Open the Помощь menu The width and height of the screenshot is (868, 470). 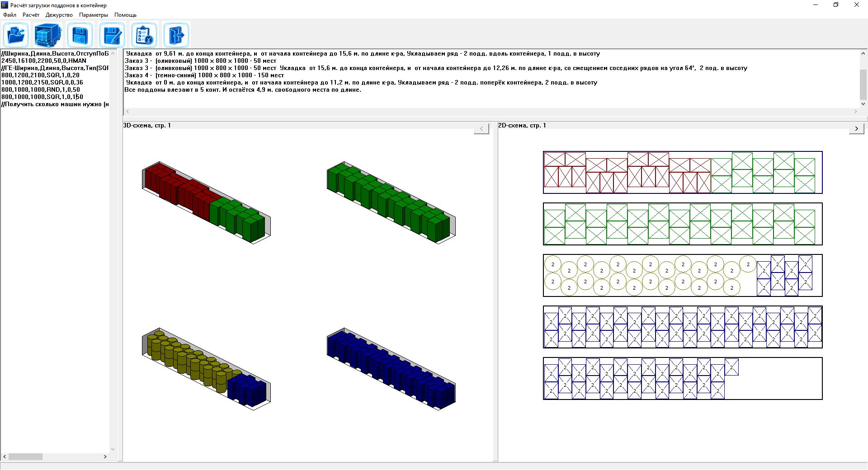125,15
